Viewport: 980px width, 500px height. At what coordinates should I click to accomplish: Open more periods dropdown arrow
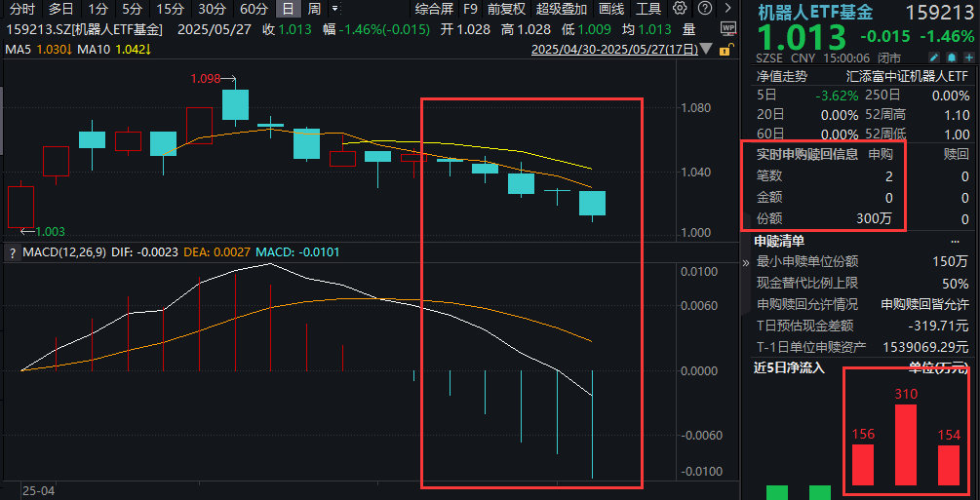pos(334,9)
